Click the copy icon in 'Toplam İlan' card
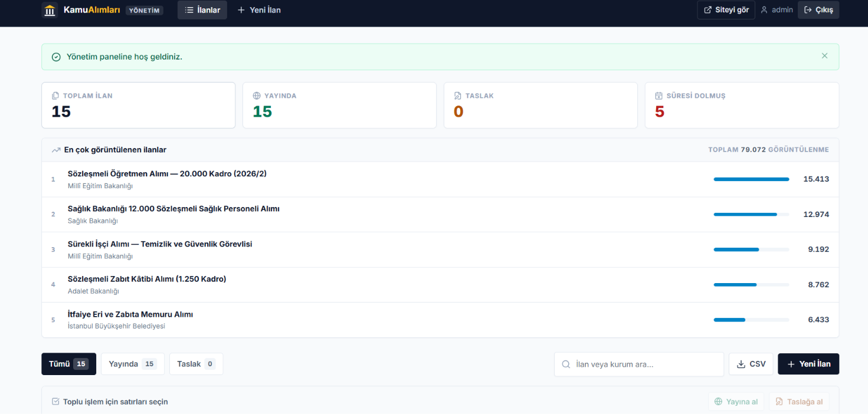The height and width of the screenshot is (414, 868). coord(55,96)
